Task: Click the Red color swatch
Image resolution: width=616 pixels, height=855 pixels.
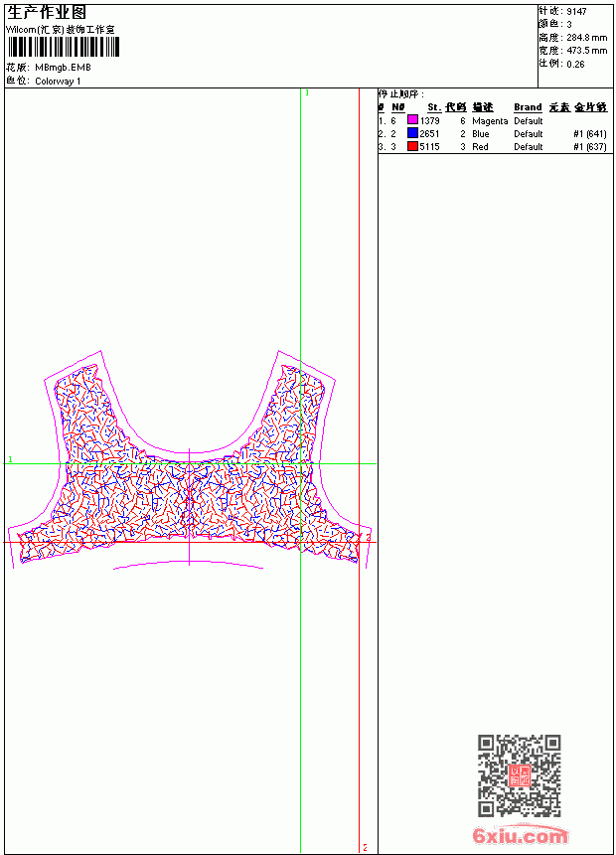Action: point(412,146)
